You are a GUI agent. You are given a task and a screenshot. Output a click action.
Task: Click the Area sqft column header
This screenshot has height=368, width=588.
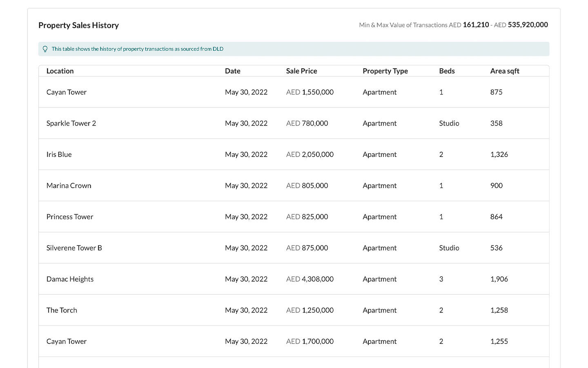[505, 71]
